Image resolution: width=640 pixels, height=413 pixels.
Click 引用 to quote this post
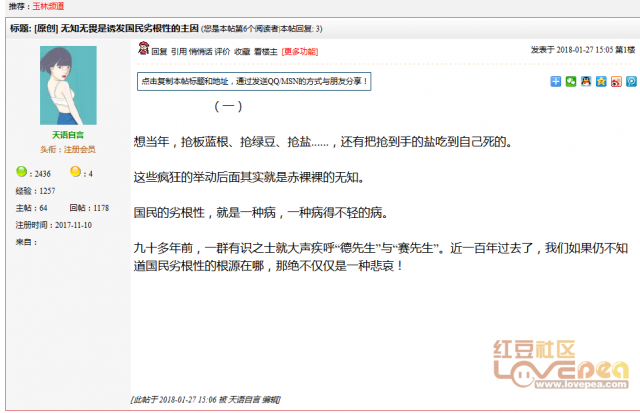pyautogui.click(x=178, y=52)
